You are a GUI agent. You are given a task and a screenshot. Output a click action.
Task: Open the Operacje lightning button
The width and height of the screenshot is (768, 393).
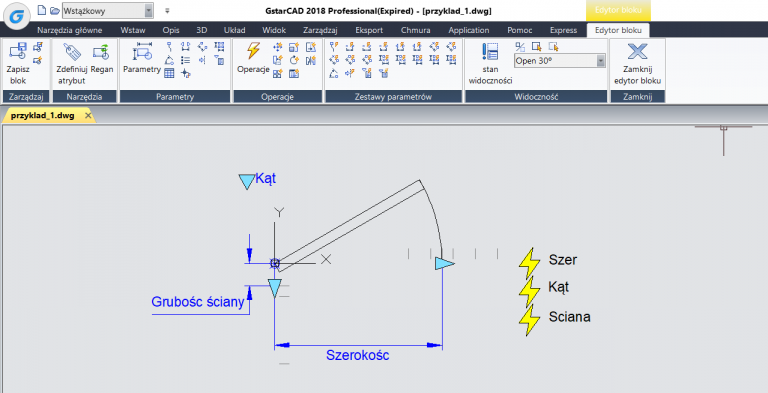[253, 59]
